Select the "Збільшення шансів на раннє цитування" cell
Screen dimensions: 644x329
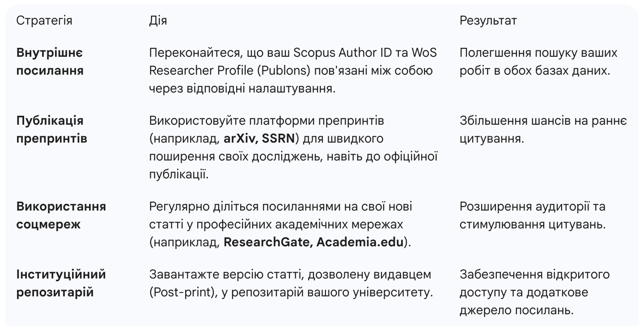click(543, 130)
